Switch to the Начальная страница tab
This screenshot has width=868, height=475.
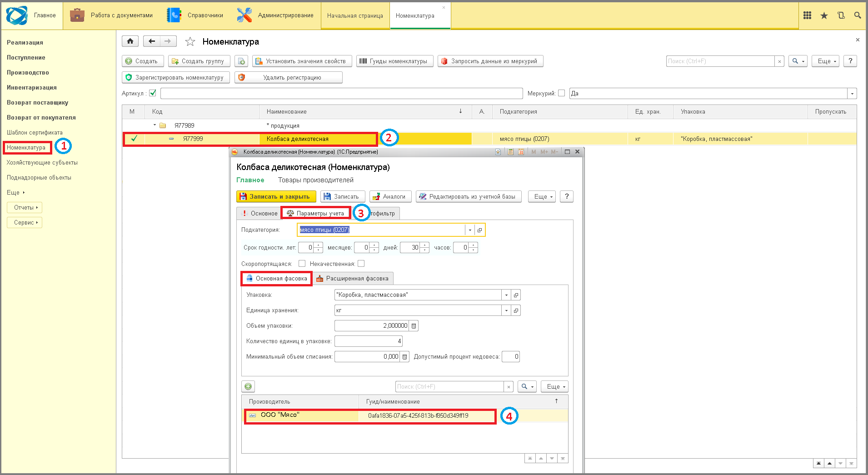click(355, 16)
